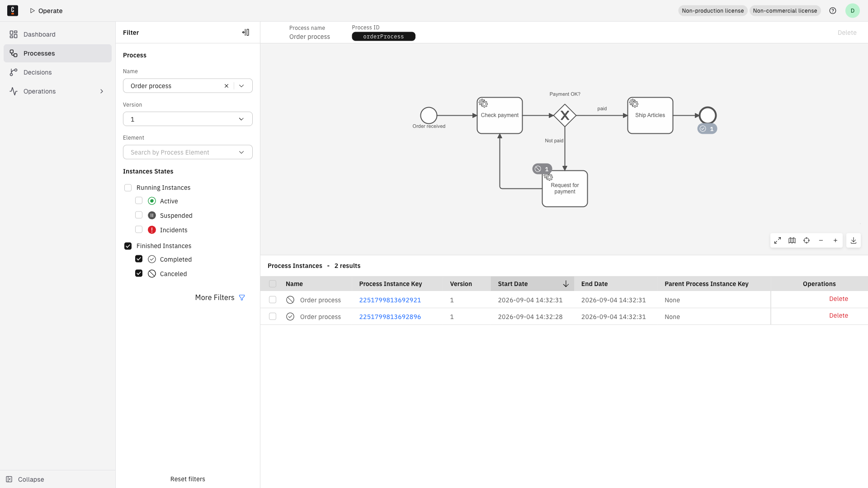Click the sidebar Collapse icon

tap(9, 479)
